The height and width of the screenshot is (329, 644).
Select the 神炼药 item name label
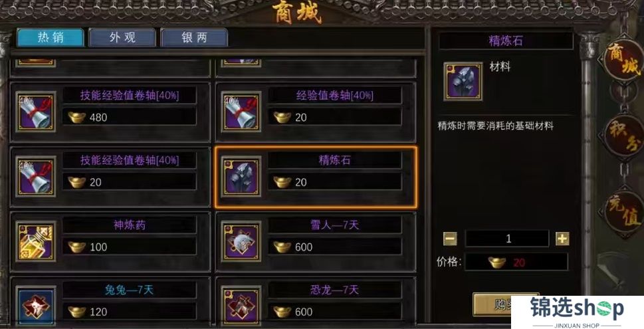[x=129, y=225]
